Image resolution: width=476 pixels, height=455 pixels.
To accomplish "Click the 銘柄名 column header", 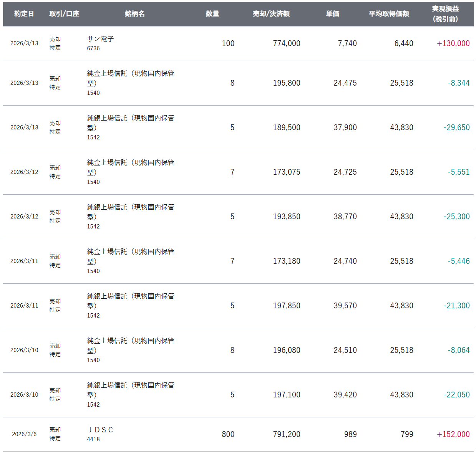I will point(134,14).
